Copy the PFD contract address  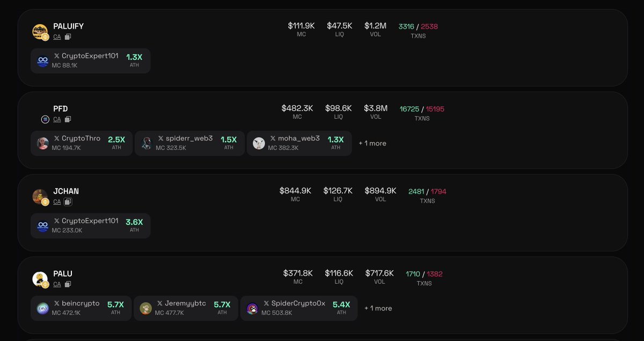(x=68, y=119)
